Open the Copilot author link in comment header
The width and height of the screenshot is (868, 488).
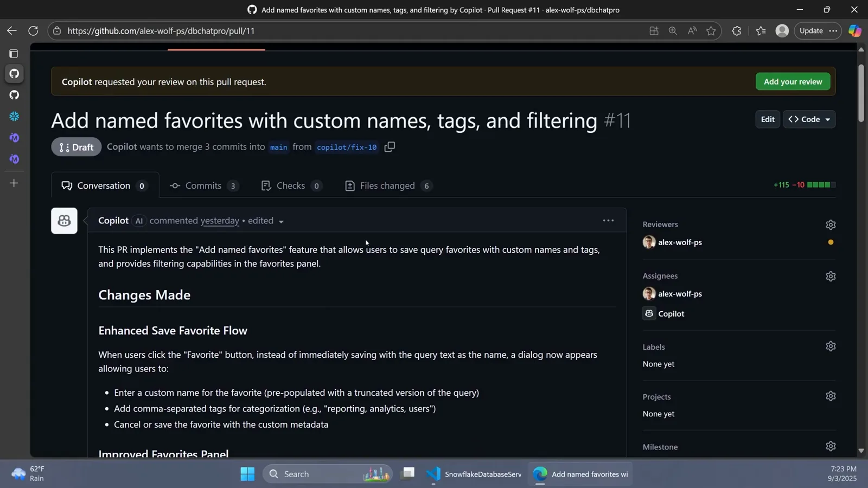(113, 221)
